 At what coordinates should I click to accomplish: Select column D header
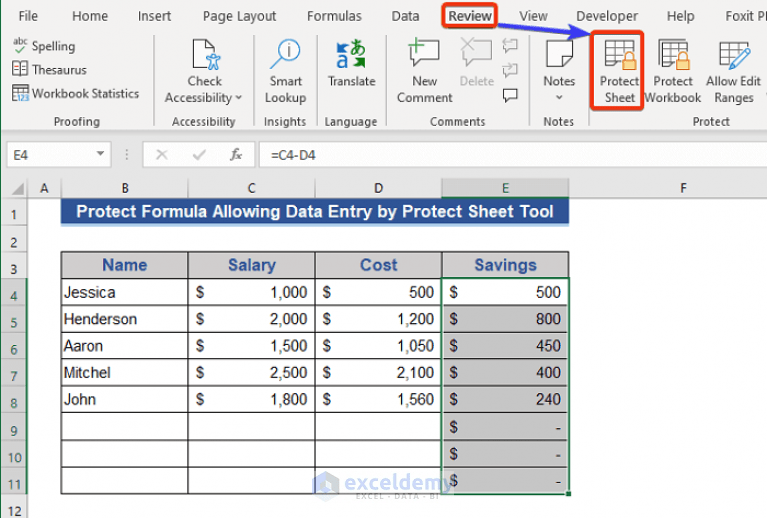(378, 188)
